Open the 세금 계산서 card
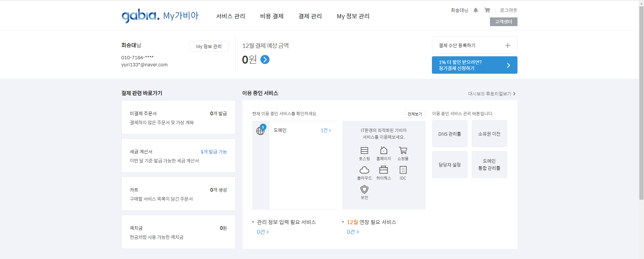644x259 pixels. (x=179, y=155)
